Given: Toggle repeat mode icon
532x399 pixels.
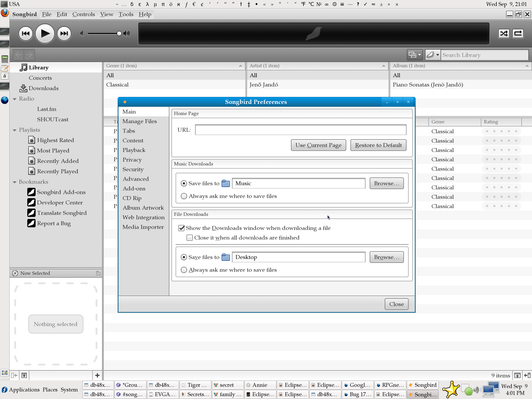Looking at the screenshot, I should coord(518,34).
